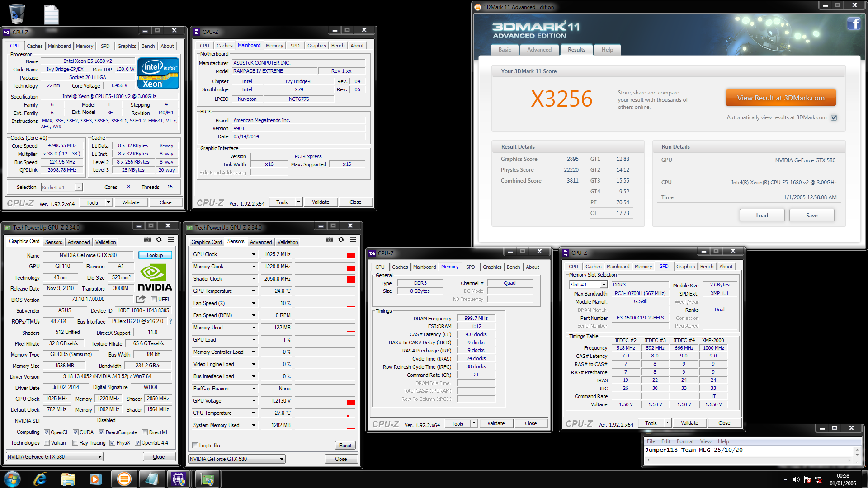Click the Notepad horizontal scrollbar
Viewport: 868px width, 488px height.
[749, 460]
